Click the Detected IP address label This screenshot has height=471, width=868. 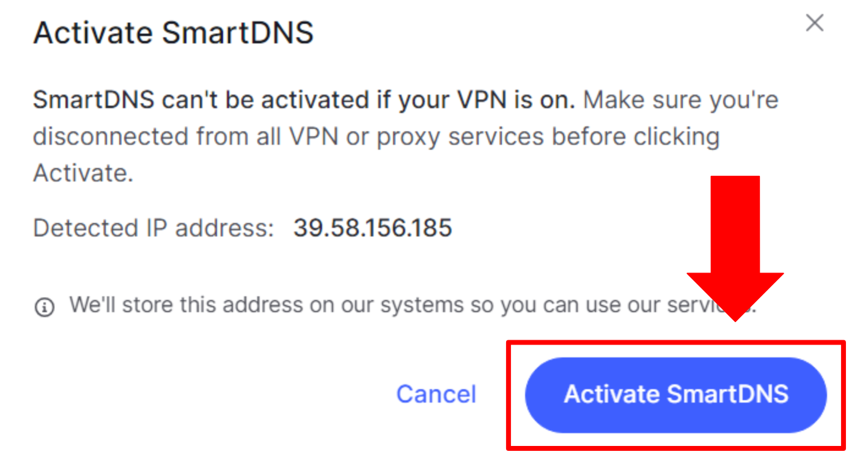pos(153,228)
